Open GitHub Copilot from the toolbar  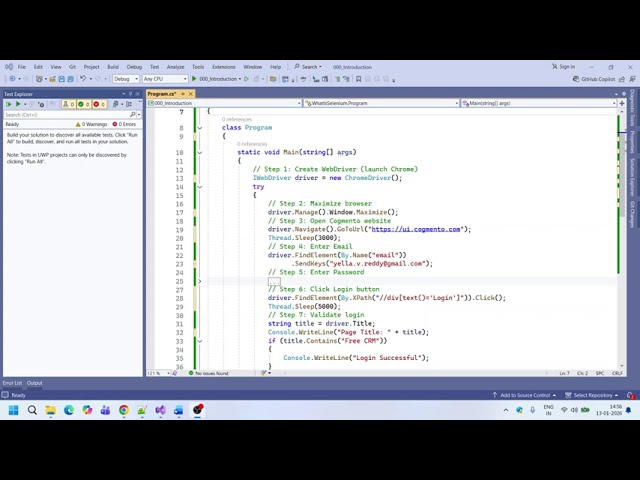(x=594, y=79)
